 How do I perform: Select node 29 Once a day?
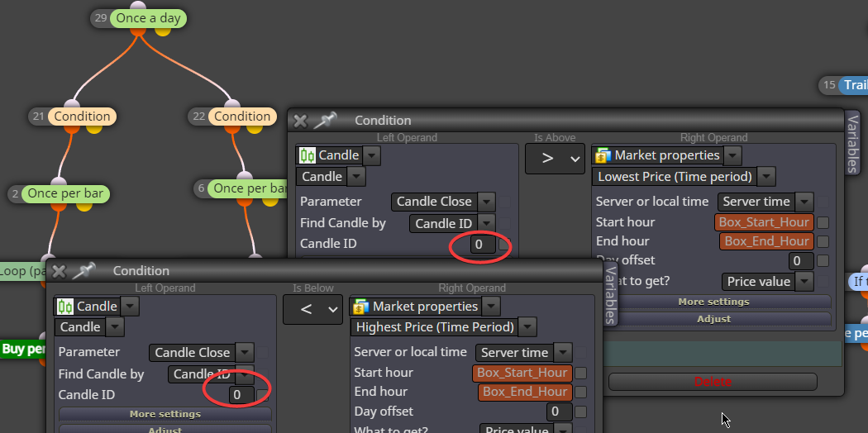[x=148, y=18]
